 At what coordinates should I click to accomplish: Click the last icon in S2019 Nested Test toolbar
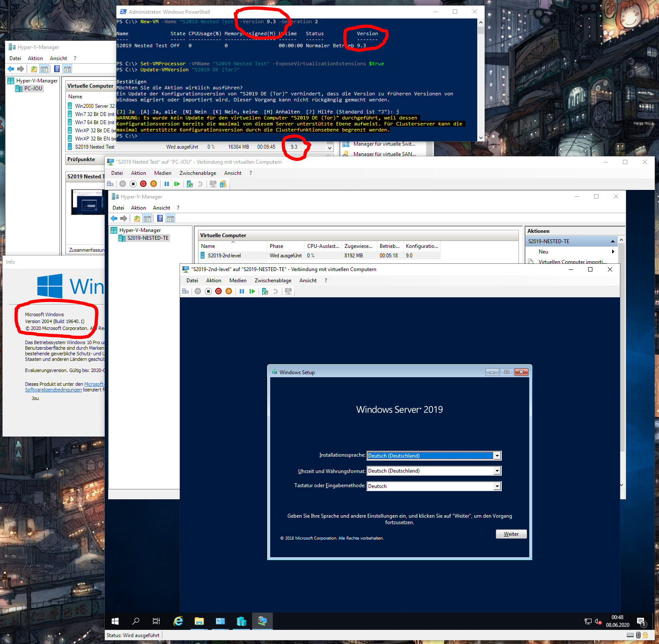pos(223,184)
